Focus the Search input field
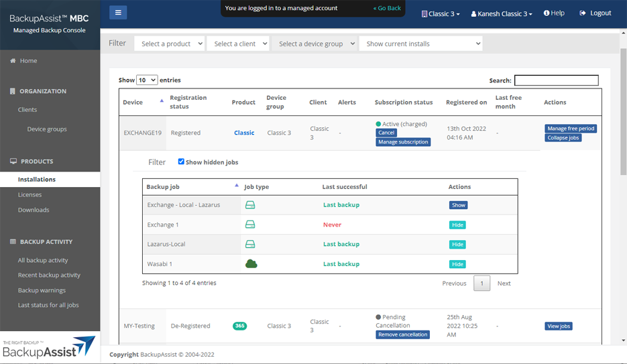The height and width of the screenshot is (364, 627). point(556,80)
